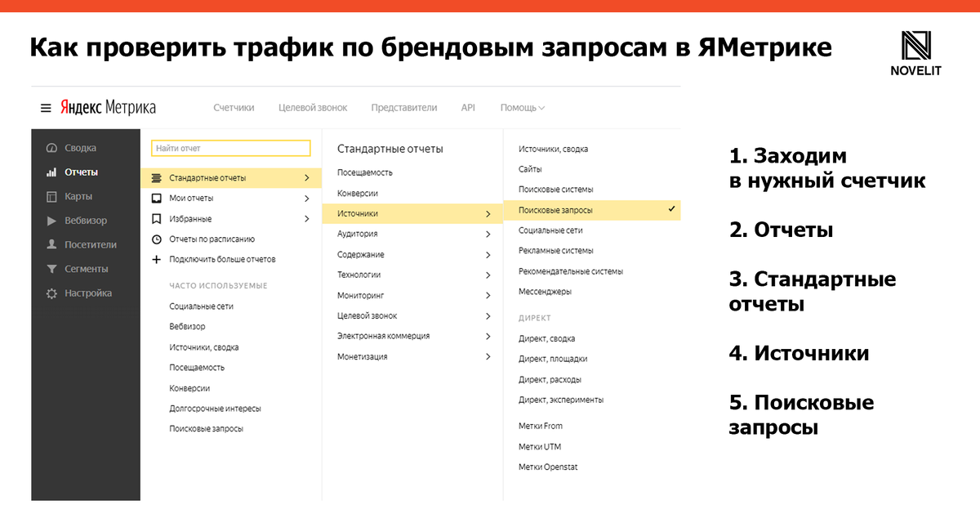Open Посетители using the person icon
Screen dimensions: 980x514
point(51,244)
